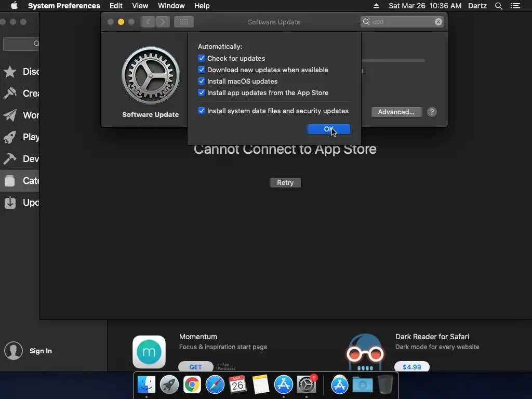
Task: Get the Momentum app
Action: [x=196, y=367]
